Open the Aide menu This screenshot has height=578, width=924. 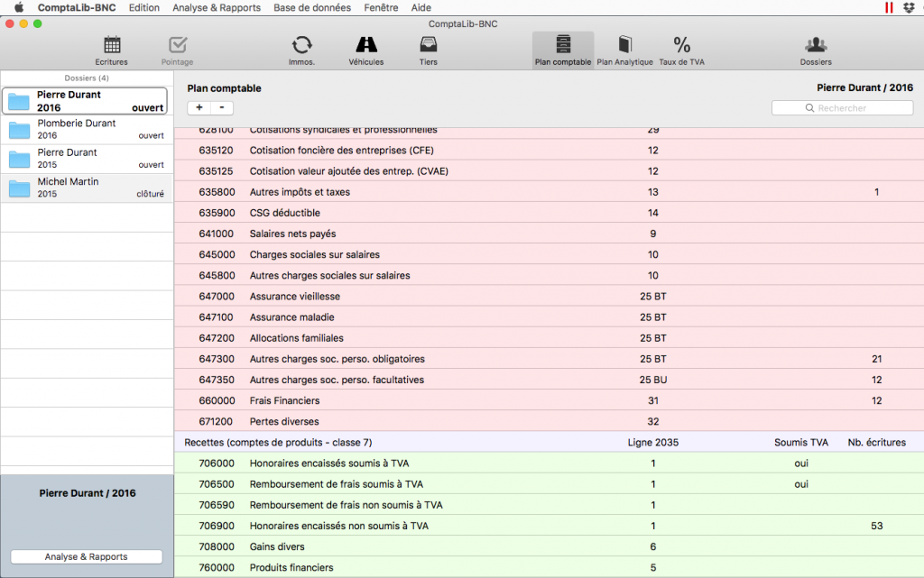pos(421,7)
